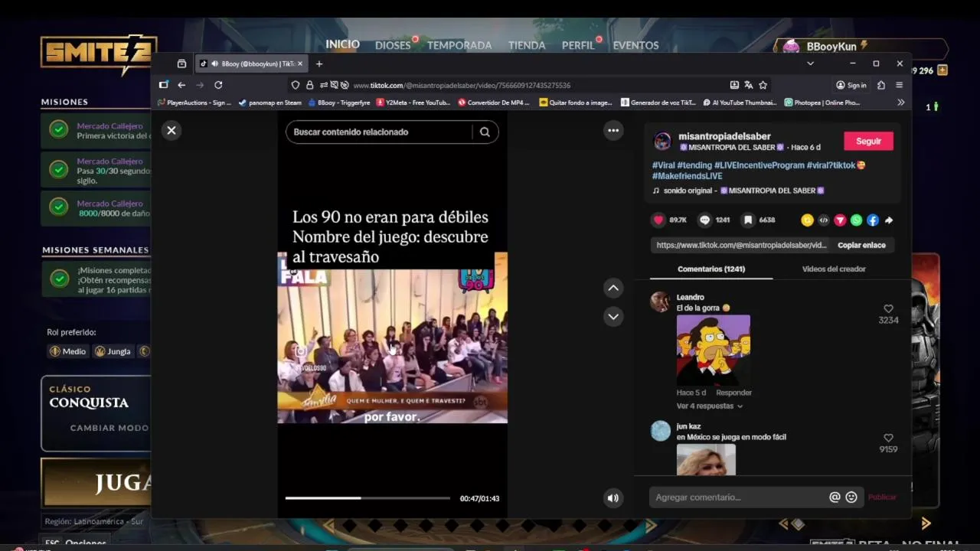Open the DIOSES menu in Smite 2
The width and height of the screenshot is (980, 551).
[393, 45]
